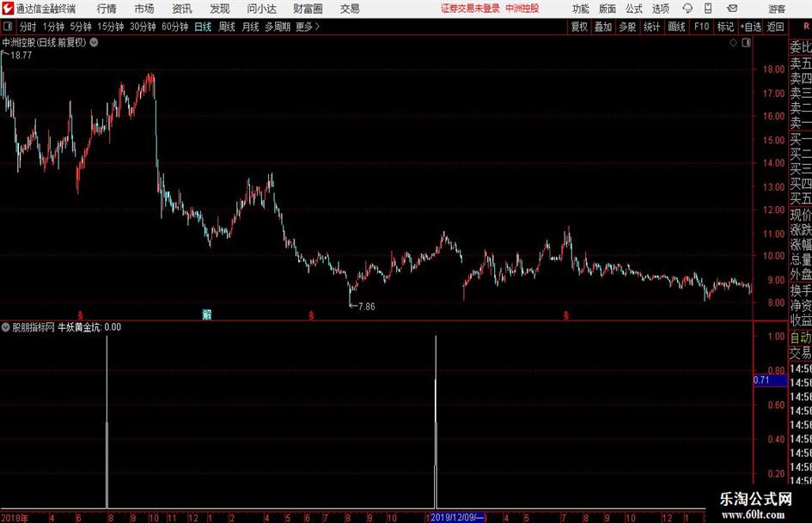Screen dimensions: 812x523
Task: Expand 更多 period options
Action: click(308, 27)
